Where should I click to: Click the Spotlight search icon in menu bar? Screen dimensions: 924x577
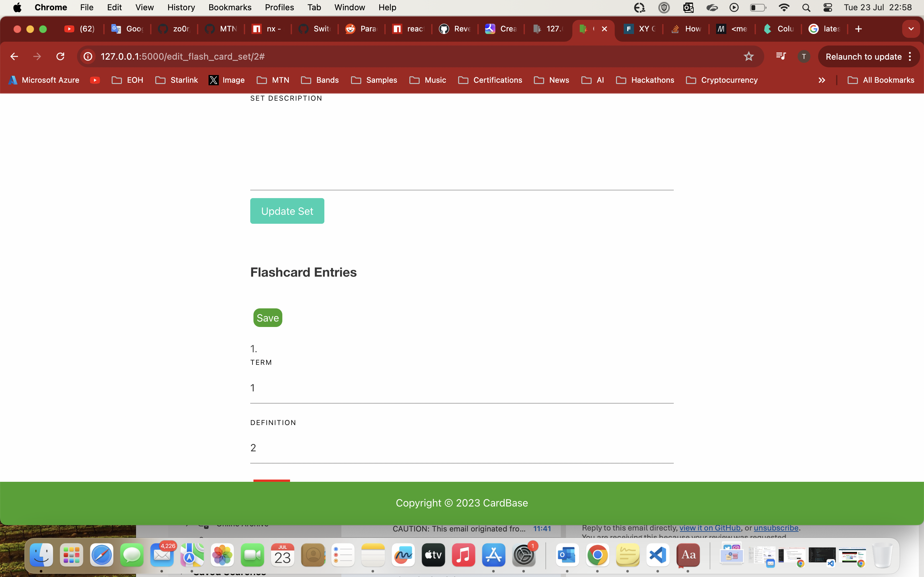pos(806,8)
